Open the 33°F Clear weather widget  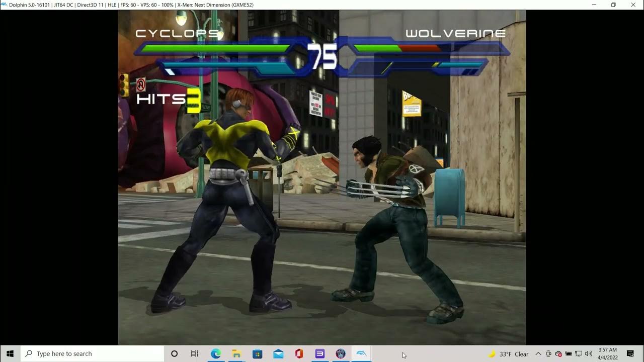(509, 354)
